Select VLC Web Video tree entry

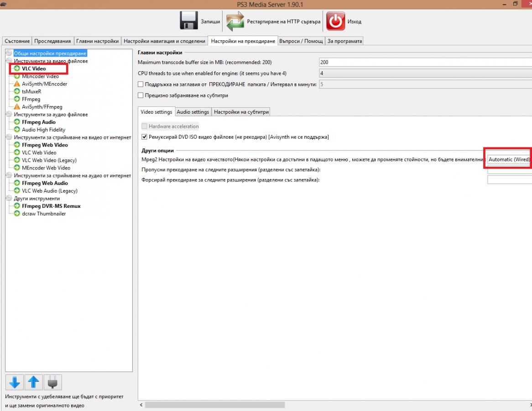39,153
